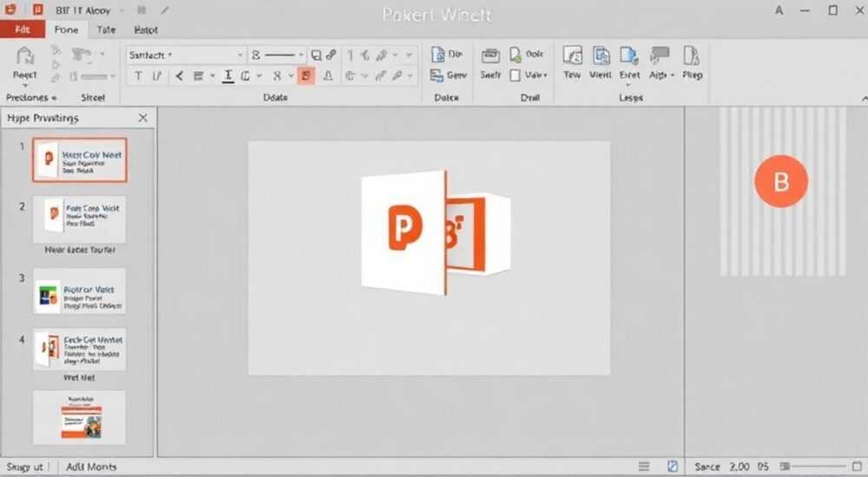Adjust the zoom slider in status bar
868x477 pixels.
pyautogui.click(x=812, y=467)
